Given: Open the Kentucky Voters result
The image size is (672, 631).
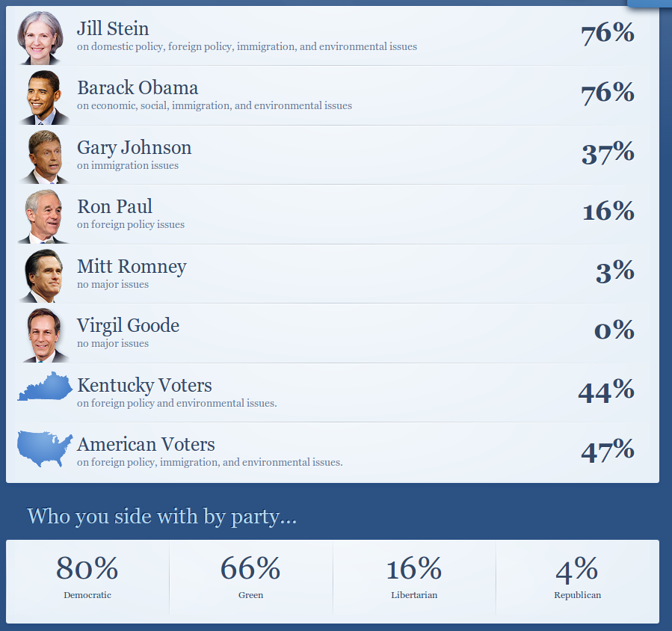Looking at the screenshot, I should click(144, 386).
